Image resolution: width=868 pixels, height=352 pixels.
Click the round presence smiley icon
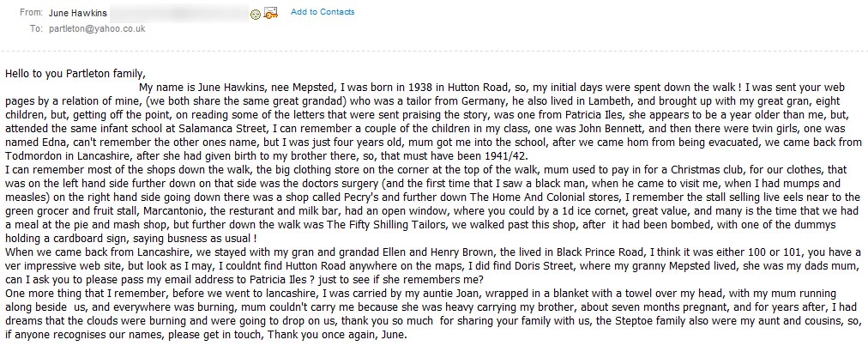tap(256, 15)
